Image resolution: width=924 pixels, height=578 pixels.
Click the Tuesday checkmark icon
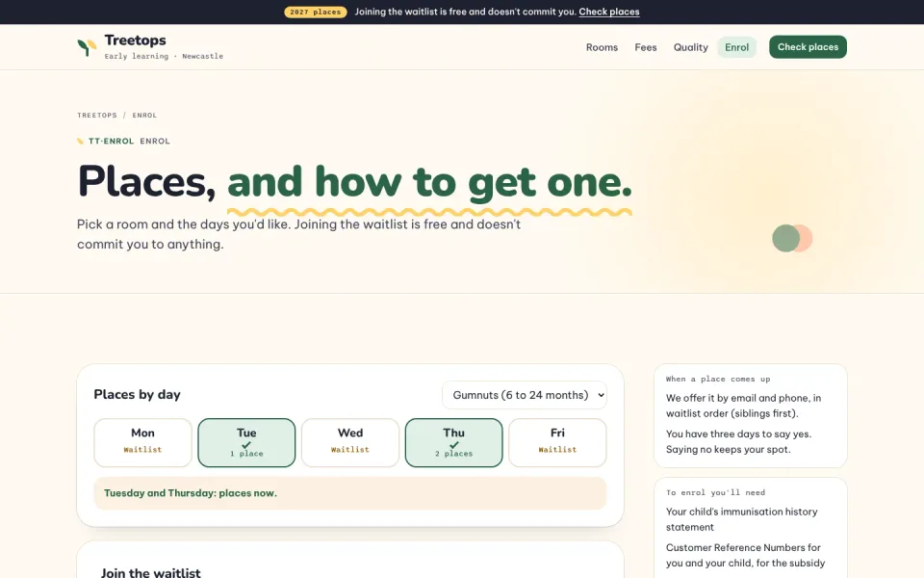(246, 445)
